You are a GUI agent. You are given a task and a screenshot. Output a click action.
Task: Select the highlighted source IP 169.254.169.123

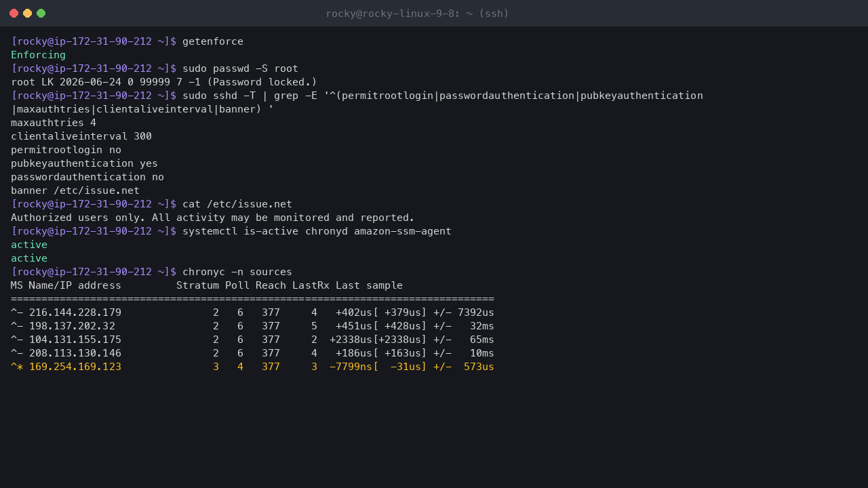(x=75, y=367)
